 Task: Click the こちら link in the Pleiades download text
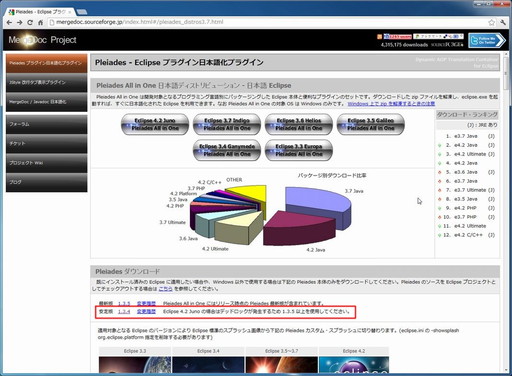click(166, 289)
